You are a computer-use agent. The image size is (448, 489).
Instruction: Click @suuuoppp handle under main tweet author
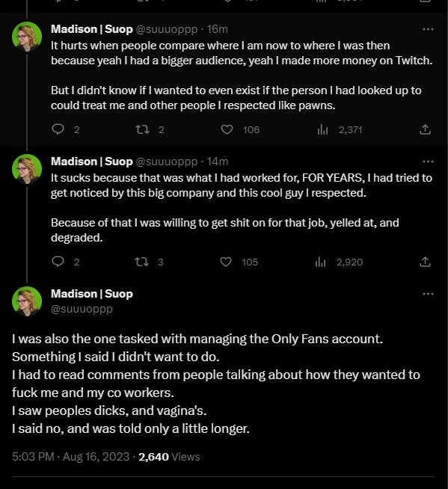pos(82,309)
